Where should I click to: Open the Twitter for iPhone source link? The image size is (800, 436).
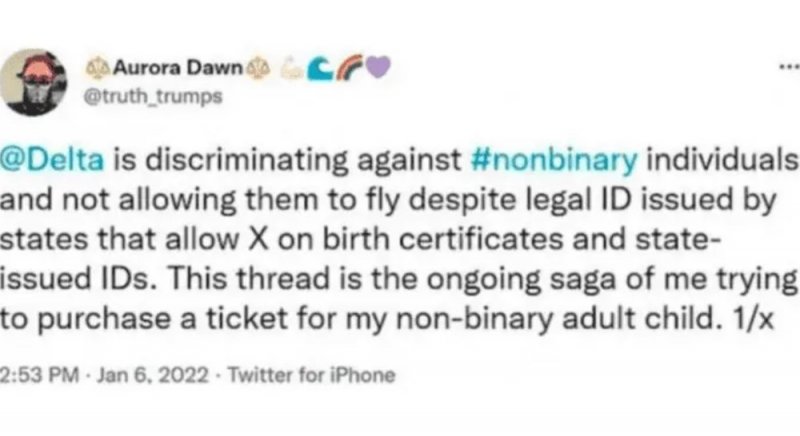pos(311,375)
